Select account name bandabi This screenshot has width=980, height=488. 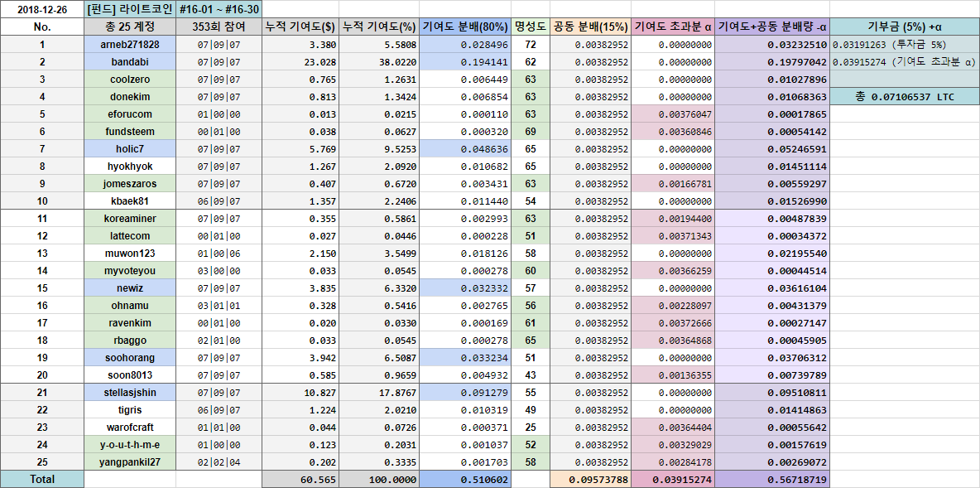click(130, 62)
